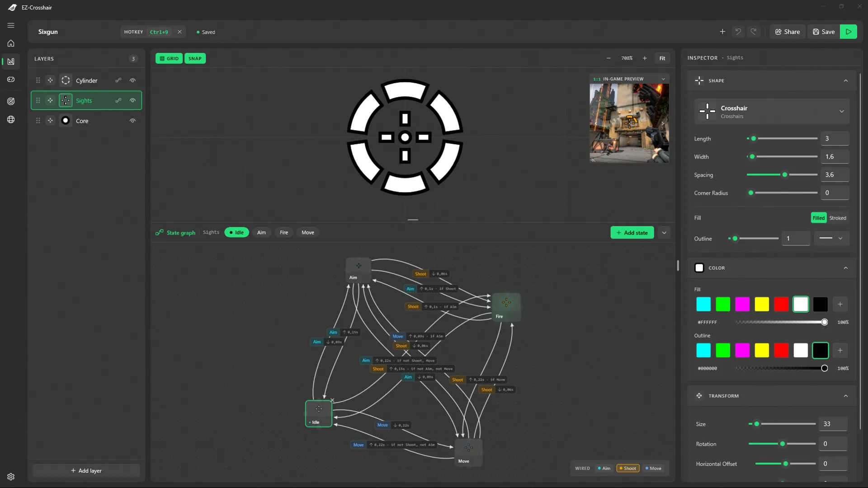Screen dimensions: 868x488
Task: Open the target practice icon in sidebar
Action: coord(11,101)
